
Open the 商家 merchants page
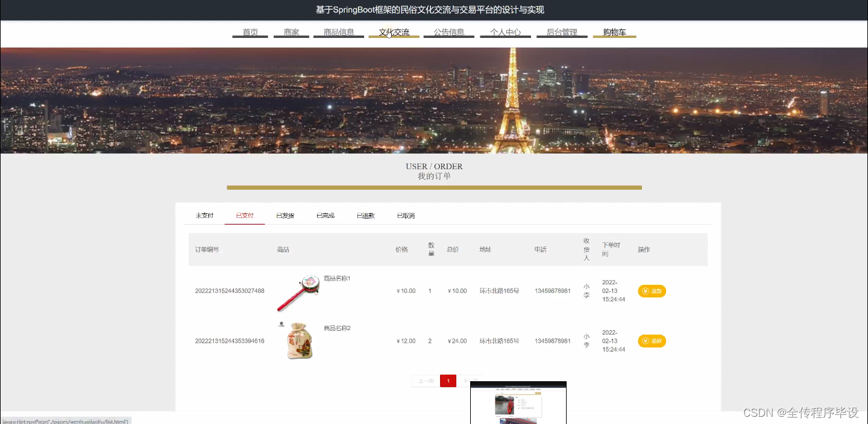click(x=291, y=33)
